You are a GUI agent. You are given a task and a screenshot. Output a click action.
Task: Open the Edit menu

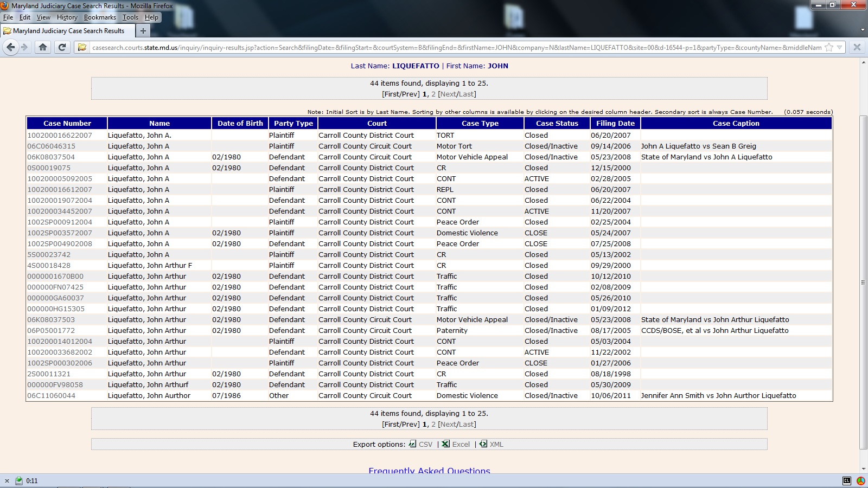pos(25,17)
